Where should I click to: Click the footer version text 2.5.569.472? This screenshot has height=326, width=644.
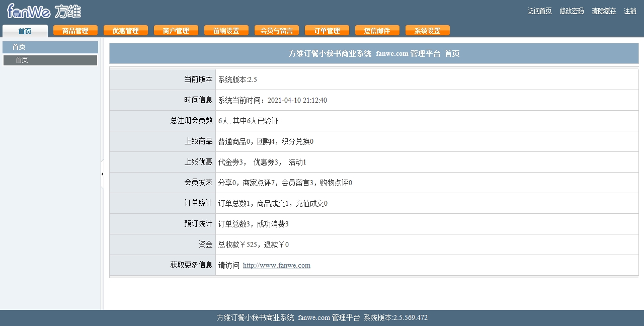click(411, 317)
